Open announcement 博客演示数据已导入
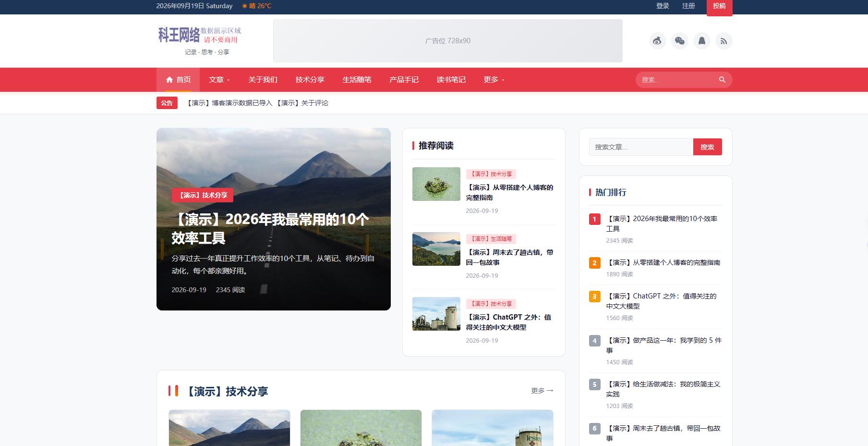This screenshot has height=446, width=868. [x=230, y=103]
